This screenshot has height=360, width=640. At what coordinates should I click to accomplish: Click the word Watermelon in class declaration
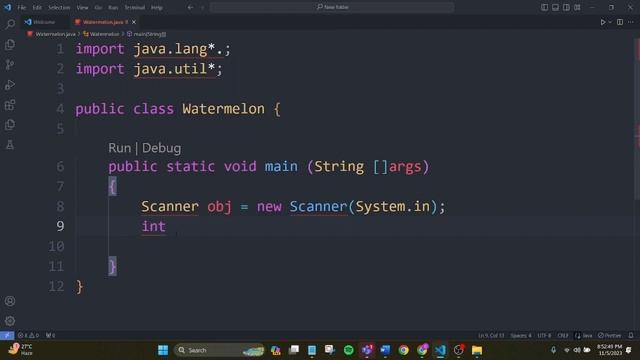223,109
